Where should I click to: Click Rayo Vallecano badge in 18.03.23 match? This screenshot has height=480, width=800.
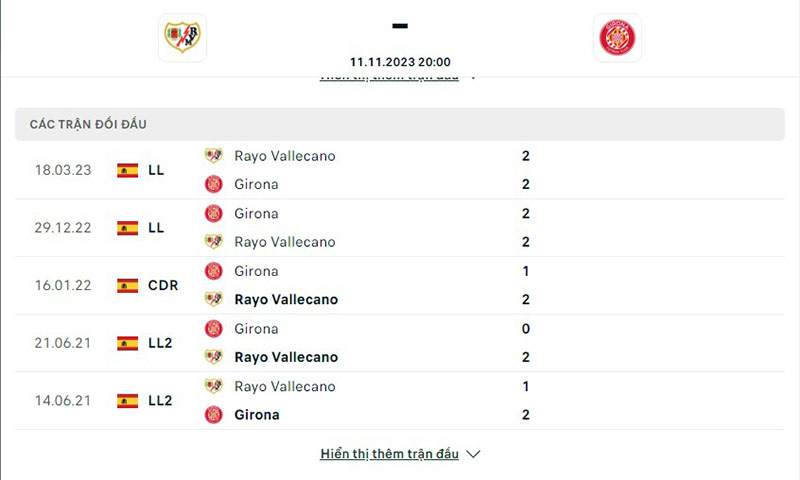tap(213, 156)
